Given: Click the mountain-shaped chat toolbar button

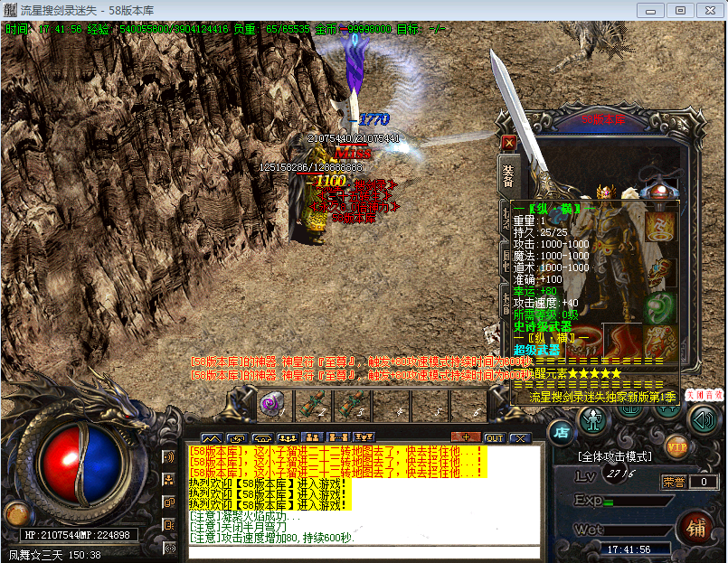Looking at the screenshot, I should (x=212, y=437).
